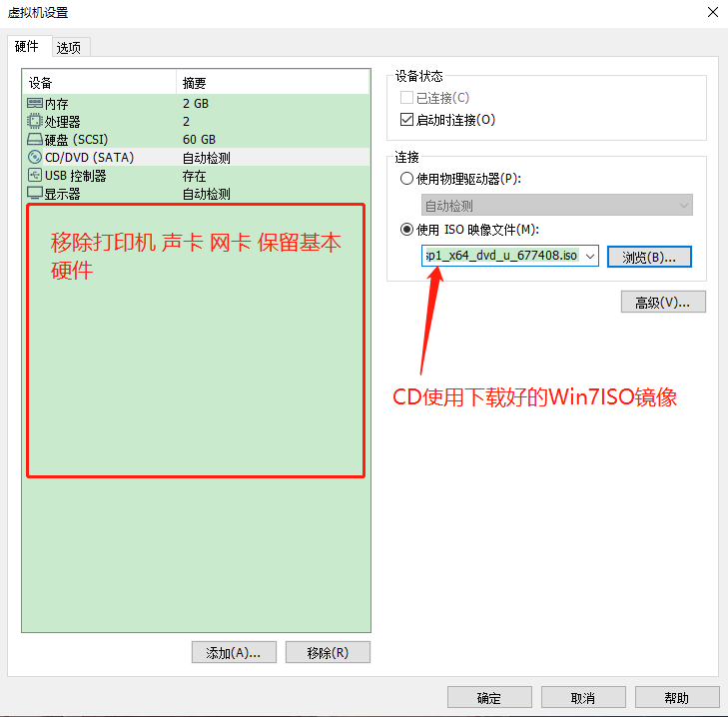Click the 存在 USB summary value
The height and width of the screenshot is (717, 728).
coord(194,176)
